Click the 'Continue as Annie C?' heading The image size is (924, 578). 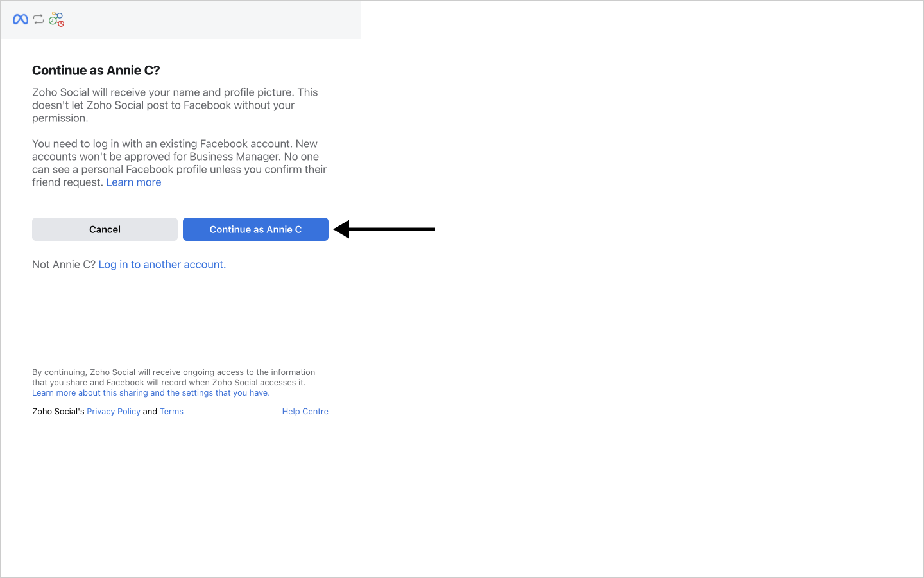point(96,71)
